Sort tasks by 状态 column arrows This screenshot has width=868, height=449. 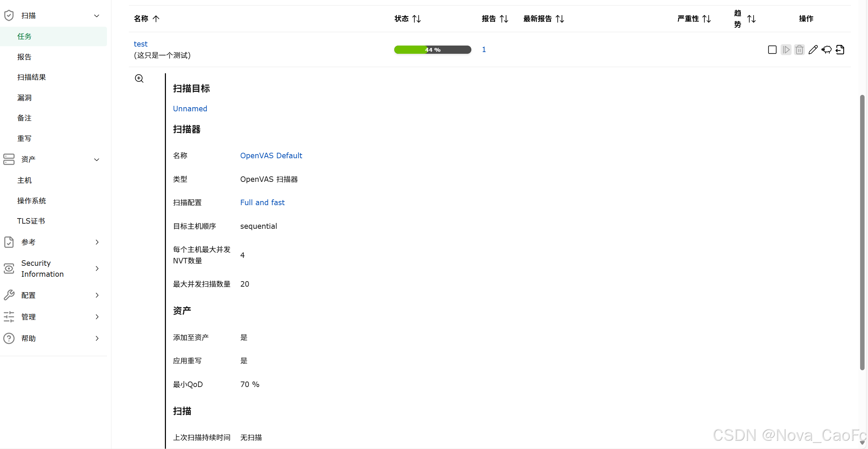click(x=417, y=19)
